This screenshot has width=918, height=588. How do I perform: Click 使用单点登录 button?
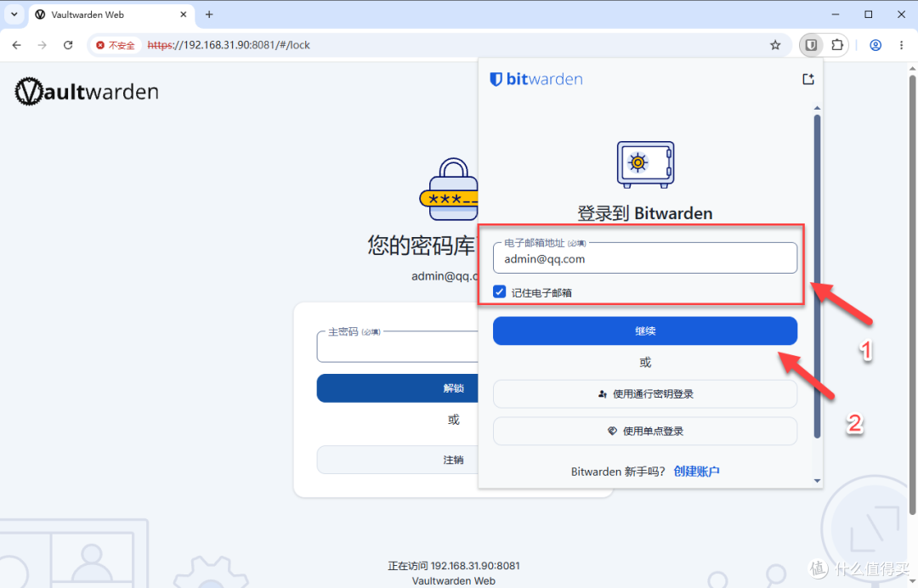644,431
